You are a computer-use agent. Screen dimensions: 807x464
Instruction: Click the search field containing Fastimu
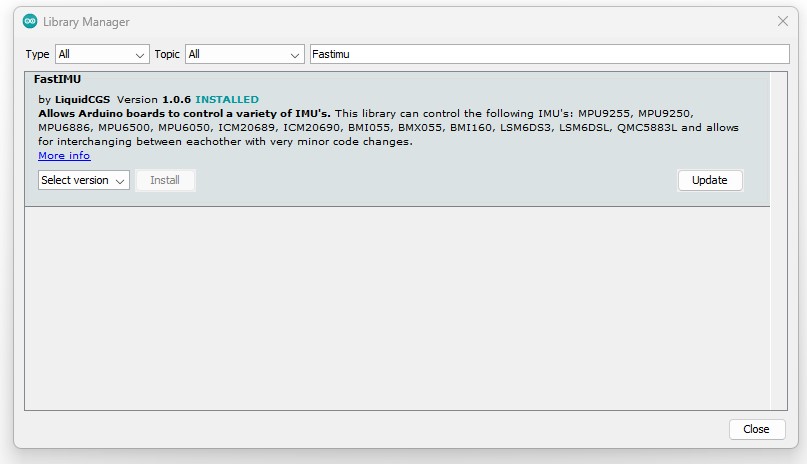pos(549,54)
